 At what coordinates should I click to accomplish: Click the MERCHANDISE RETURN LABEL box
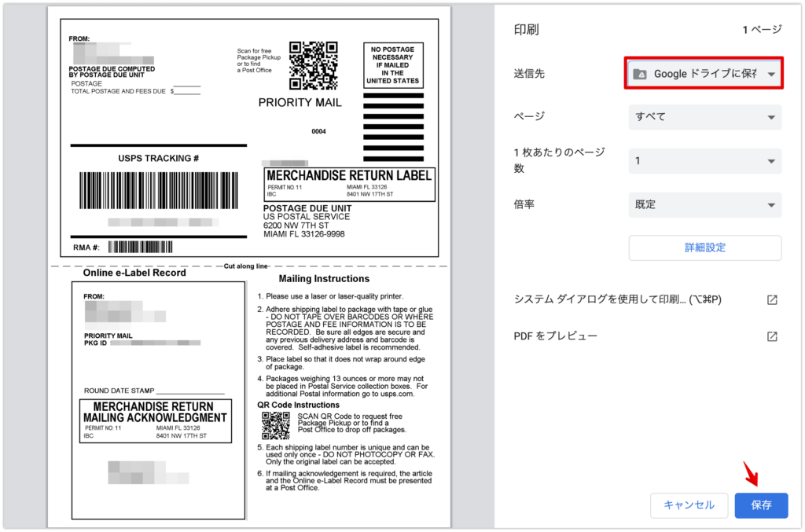(x=349, y=185)
